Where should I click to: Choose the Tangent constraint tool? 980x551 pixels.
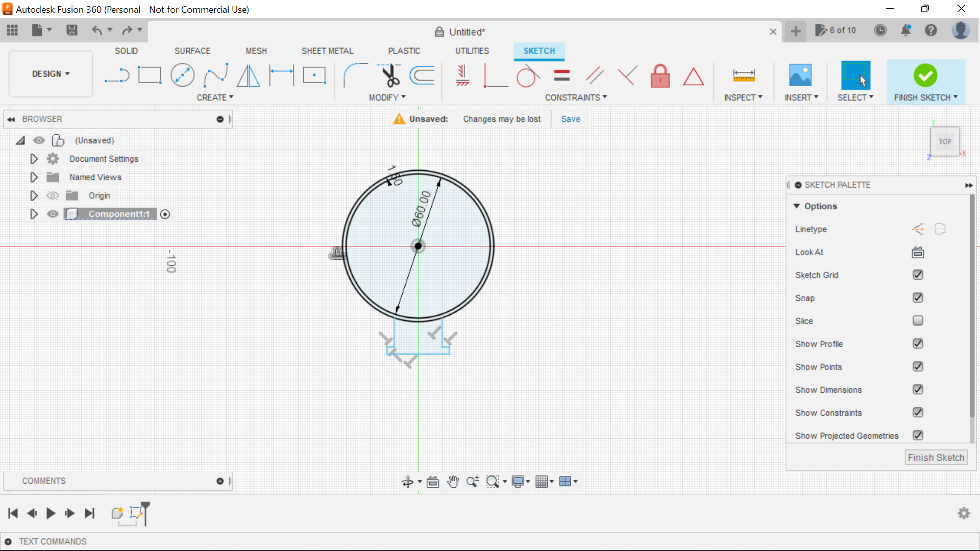(x=527, y=75)
